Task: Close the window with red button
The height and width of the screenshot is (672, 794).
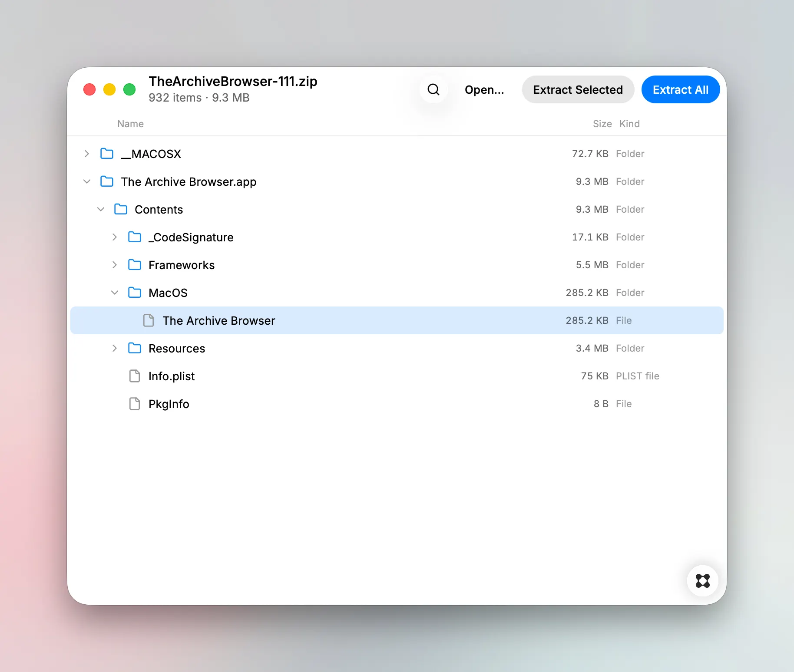Action: click(x=89, y=89)
